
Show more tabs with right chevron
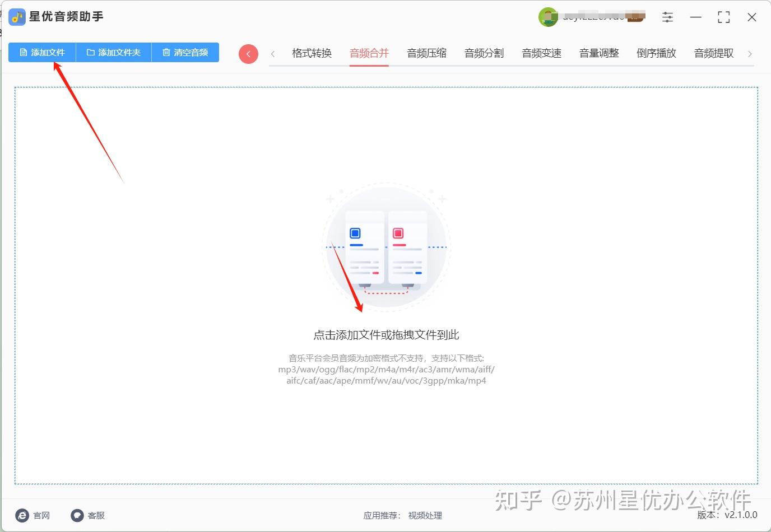(x=750, y=54)
